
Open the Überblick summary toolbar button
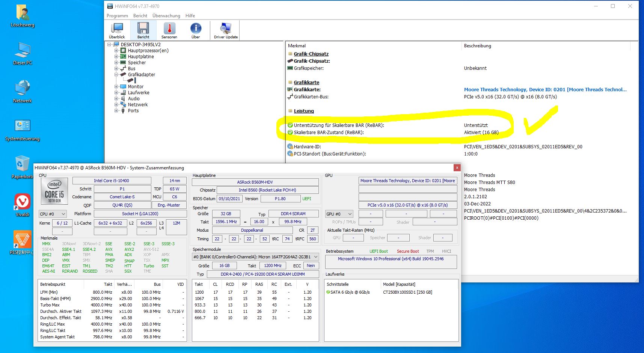click(x=117, y=30)
